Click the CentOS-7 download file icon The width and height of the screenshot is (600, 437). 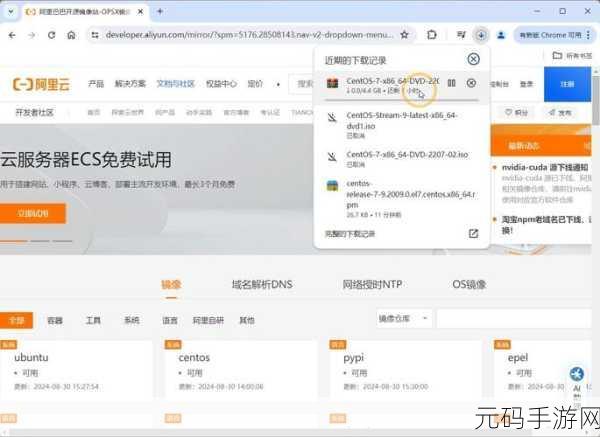point(333,83)
